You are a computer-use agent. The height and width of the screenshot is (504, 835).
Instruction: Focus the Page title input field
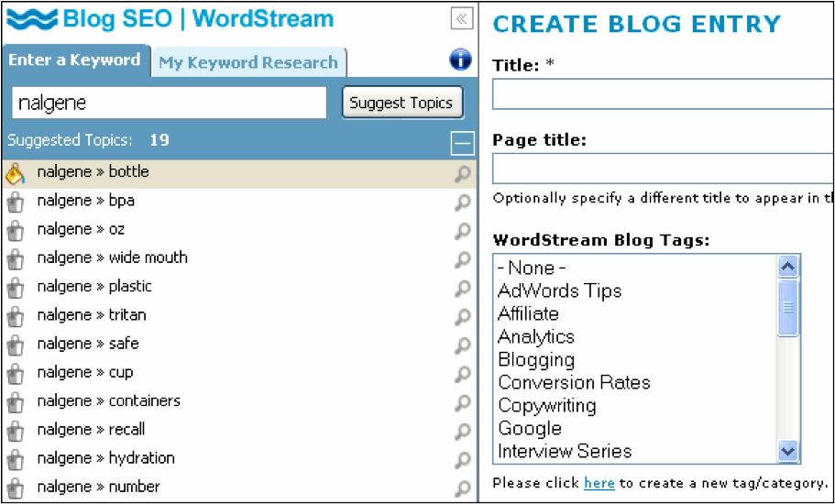pyautogui.click(x=663, y=169)
